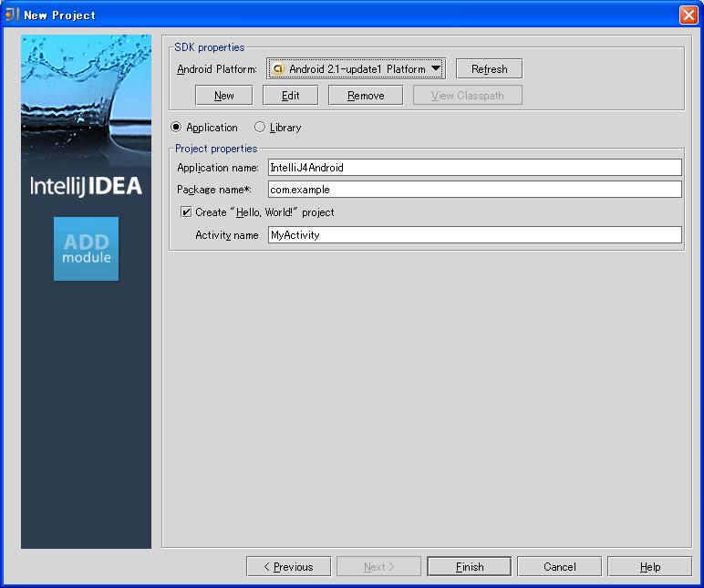The height and width of the screenshot is (588, 704).
Task: Click the Finish button
Action: 470,566
